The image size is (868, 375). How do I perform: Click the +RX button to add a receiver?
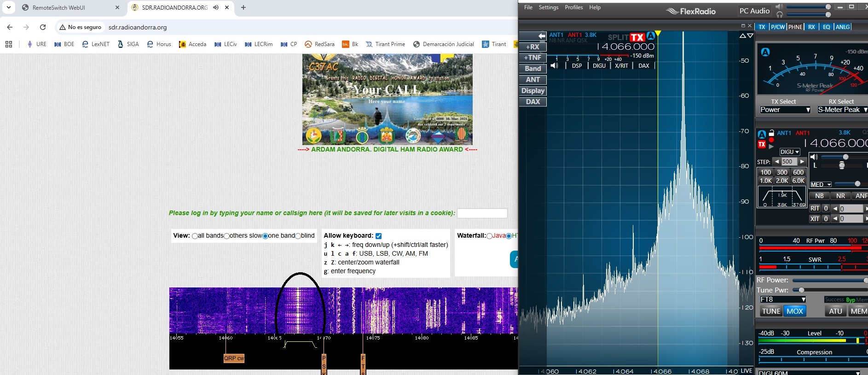[x=532, y=47]
